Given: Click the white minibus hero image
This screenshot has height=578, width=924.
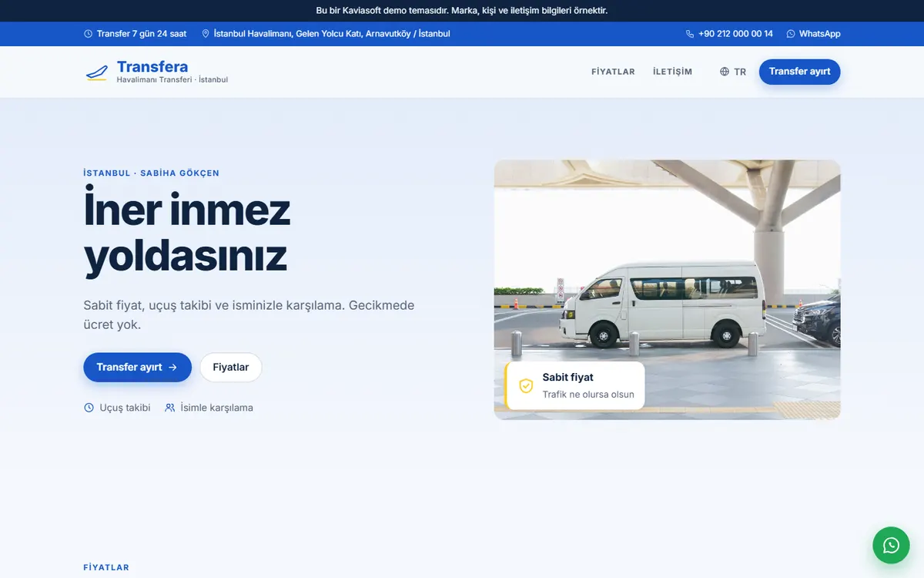Looking at the screenshot, I should (x=667, y=290).
